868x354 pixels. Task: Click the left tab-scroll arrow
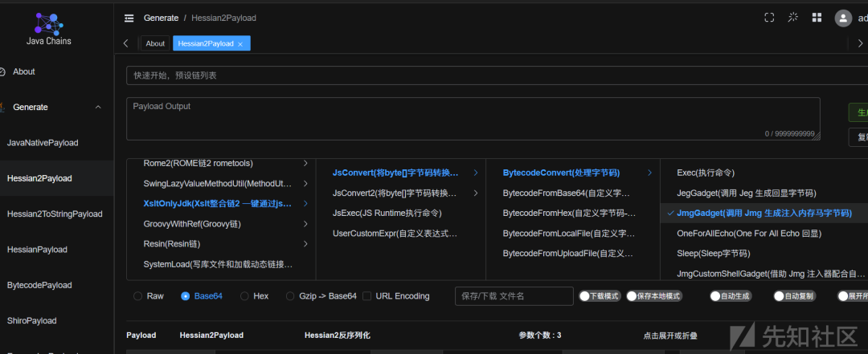125,43
